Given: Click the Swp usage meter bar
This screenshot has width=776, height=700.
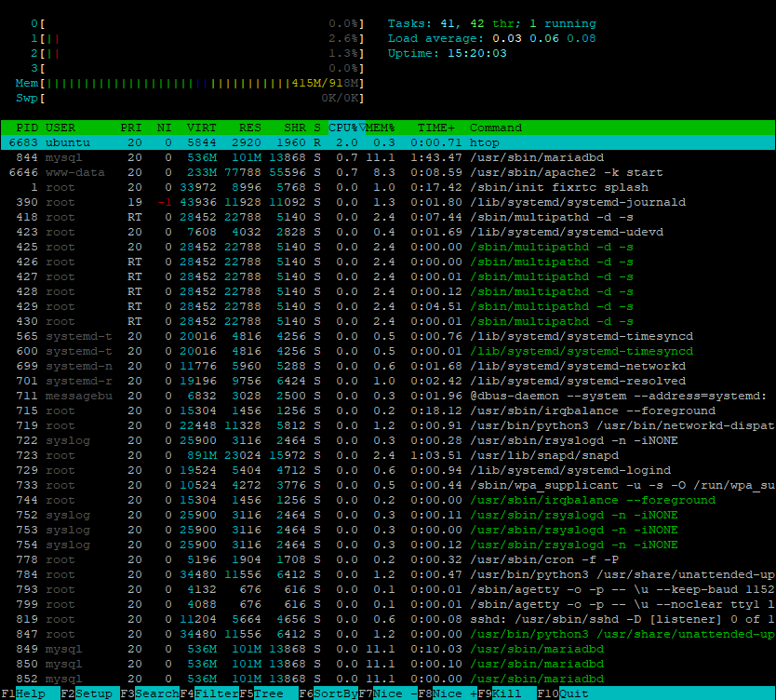Looking at the screenshot, I should (190, 98).
